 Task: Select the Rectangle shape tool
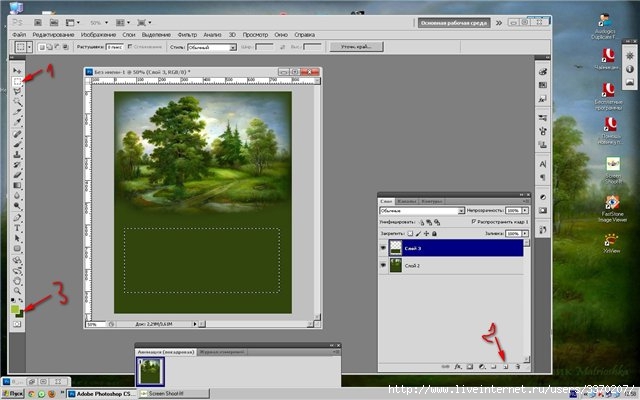tap(17, 248)
